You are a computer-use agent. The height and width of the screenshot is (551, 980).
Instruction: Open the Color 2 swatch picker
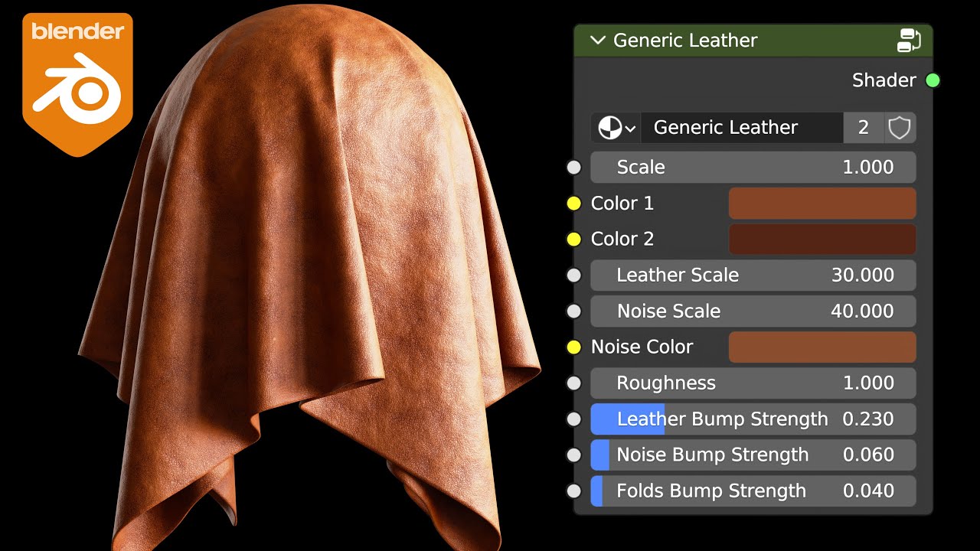822,240
